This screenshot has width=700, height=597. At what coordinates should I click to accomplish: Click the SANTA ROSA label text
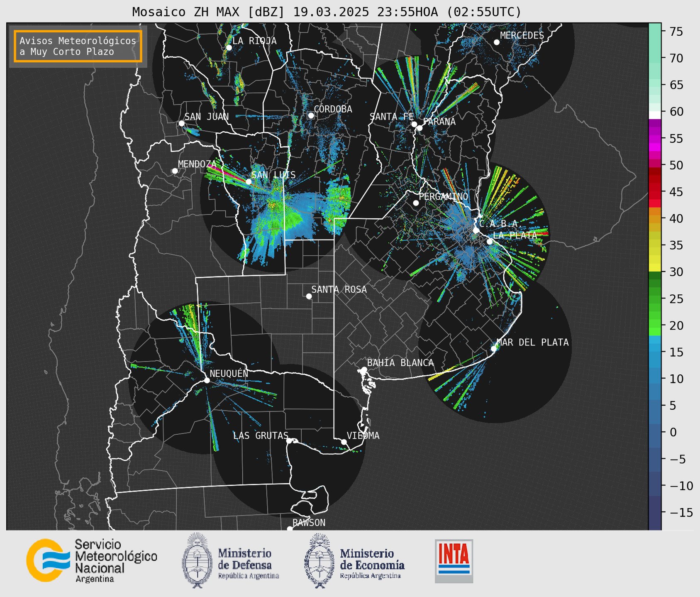pyautogui.click(x=339, y=289)
